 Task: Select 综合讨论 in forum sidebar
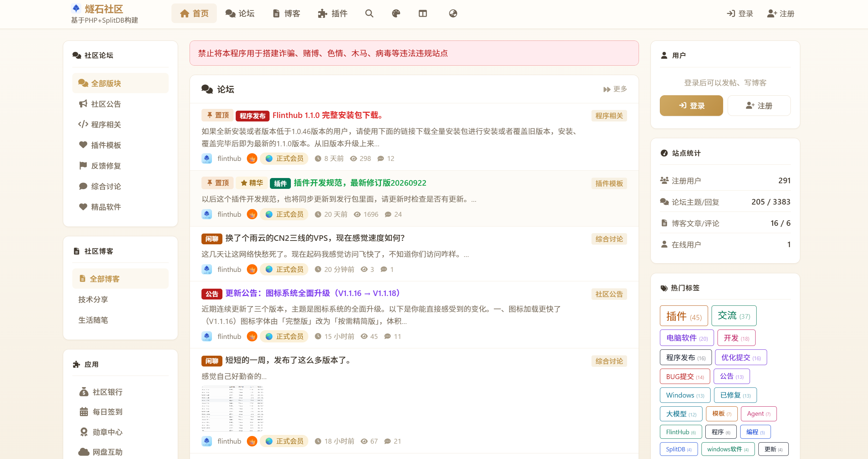click(120, 186)
